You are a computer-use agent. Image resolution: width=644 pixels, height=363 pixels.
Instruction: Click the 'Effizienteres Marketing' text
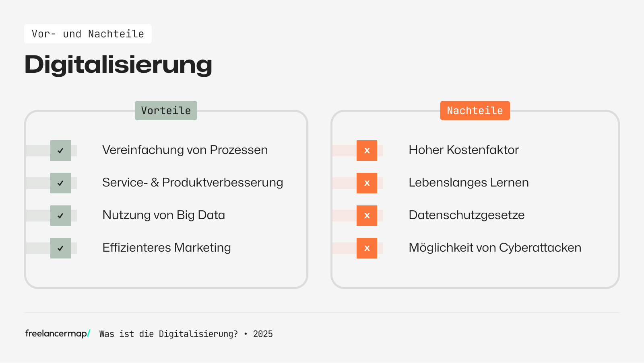167,248
